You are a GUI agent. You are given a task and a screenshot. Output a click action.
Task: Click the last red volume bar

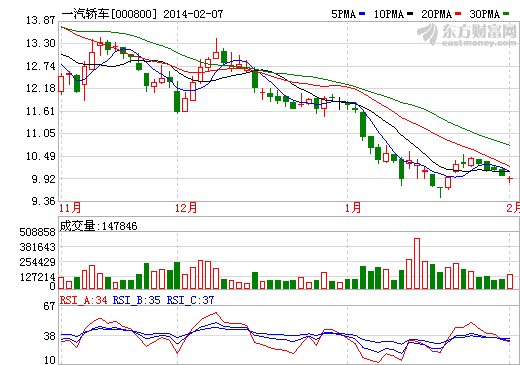510,281
